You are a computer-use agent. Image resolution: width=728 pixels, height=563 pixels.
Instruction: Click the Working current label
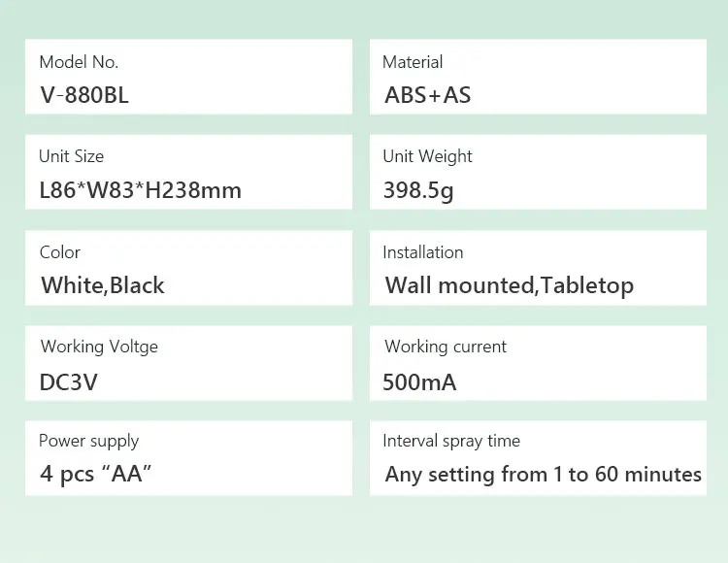[446, 347]
